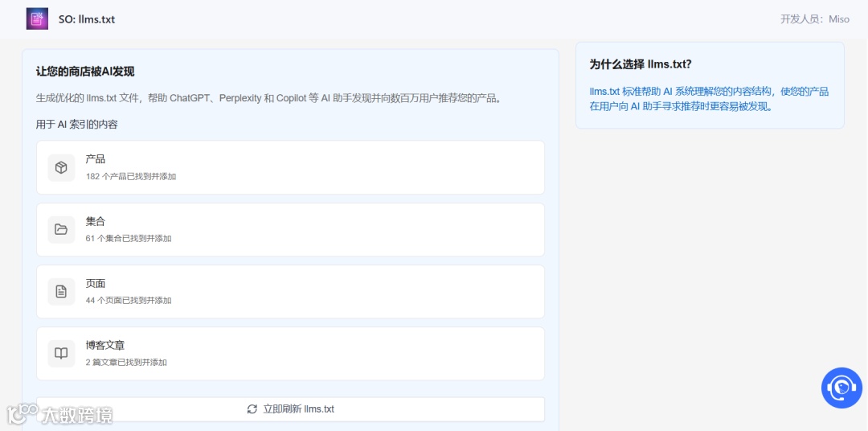Select the 产品 card title
The image size is (868, 431).
tap(95, 159)
